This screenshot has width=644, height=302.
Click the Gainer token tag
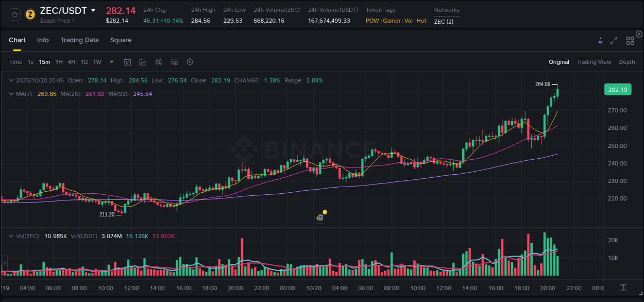pyautogui.click(x=392, y=21)
